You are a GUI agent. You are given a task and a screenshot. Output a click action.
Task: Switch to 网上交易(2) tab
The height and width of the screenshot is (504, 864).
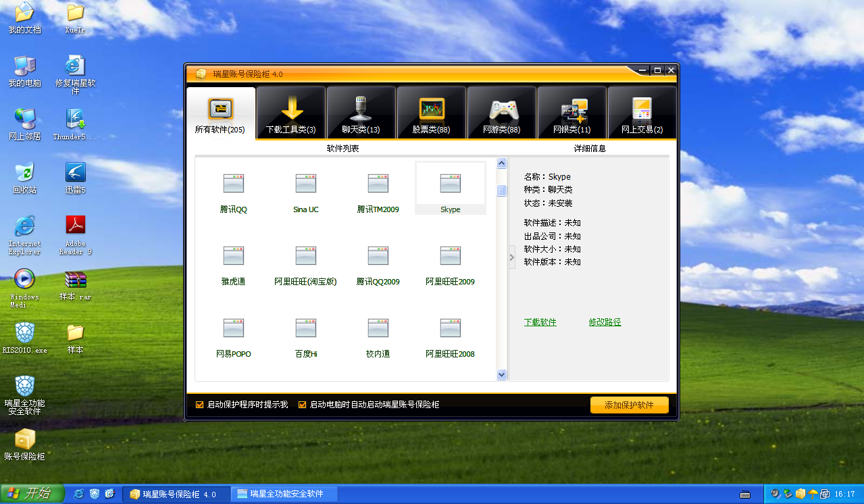[642, 113]
